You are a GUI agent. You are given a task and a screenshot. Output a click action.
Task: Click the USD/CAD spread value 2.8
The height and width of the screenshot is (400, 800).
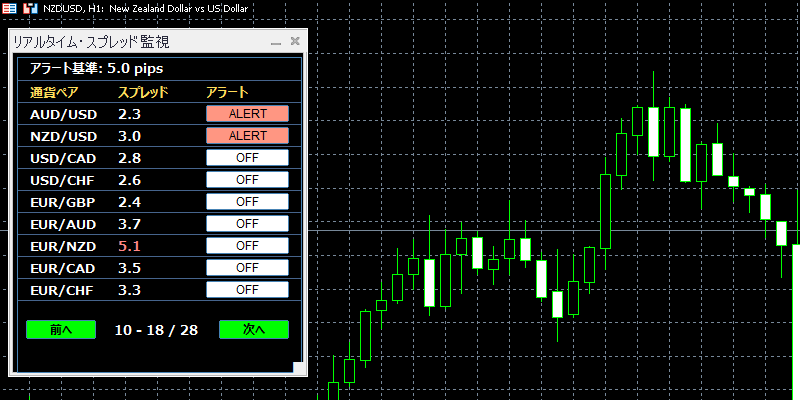[129, 158]
